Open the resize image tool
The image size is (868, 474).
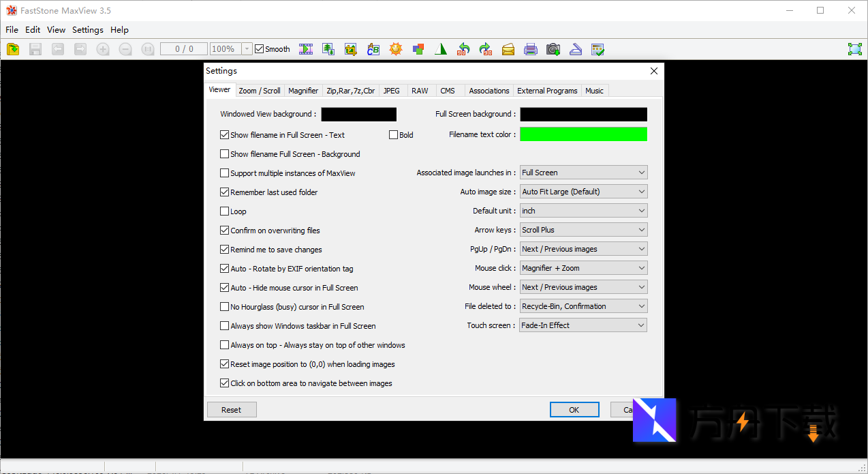tap(328, 49)
